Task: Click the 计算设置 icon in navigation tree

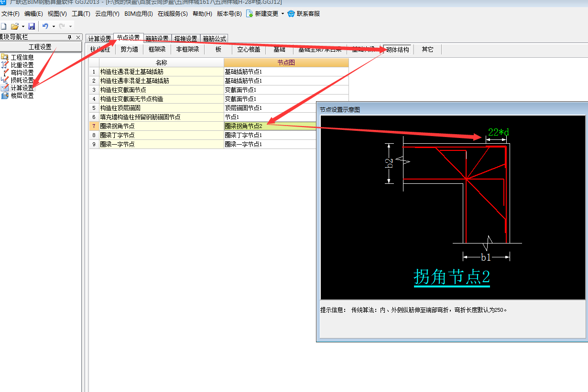Action: pos(5,88)
